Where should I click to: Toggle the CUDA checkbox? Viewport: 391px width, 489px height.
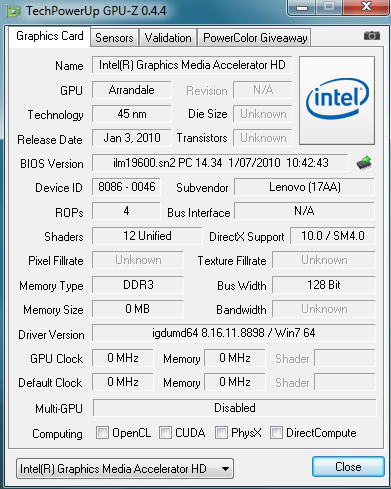click(x=165, y=433)
